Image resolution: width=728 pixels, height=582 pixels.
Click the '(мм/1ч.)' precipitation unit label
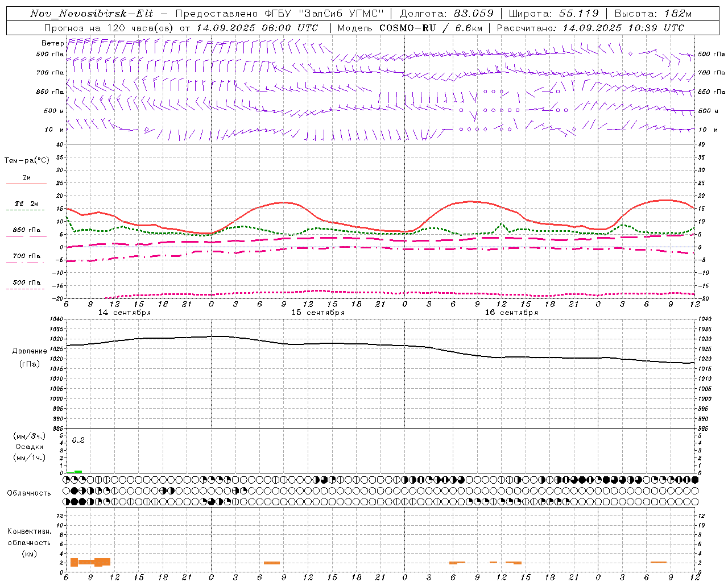30,458
